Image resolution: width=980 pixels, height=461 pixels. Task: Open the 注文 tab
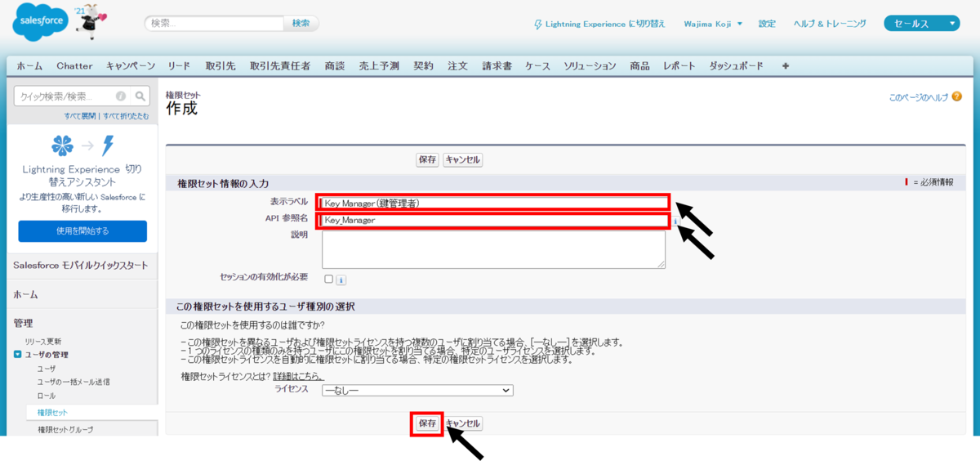click(457, 66)
